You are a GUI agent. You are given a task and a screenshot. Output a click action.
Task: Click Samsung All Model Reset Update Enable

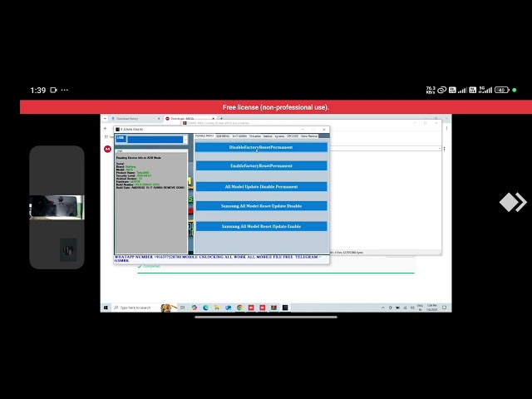pyautogui.click(x=261, y=226)
